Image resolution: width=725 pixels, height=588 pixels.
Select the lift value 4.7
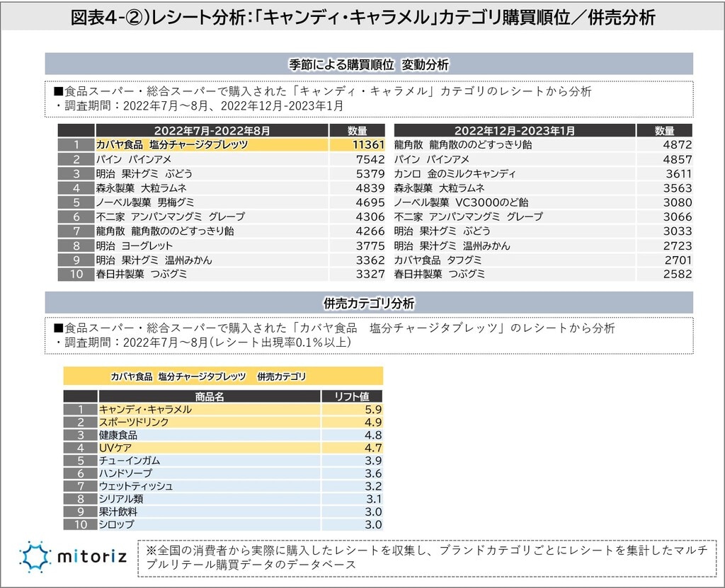[x=373, y=448]
